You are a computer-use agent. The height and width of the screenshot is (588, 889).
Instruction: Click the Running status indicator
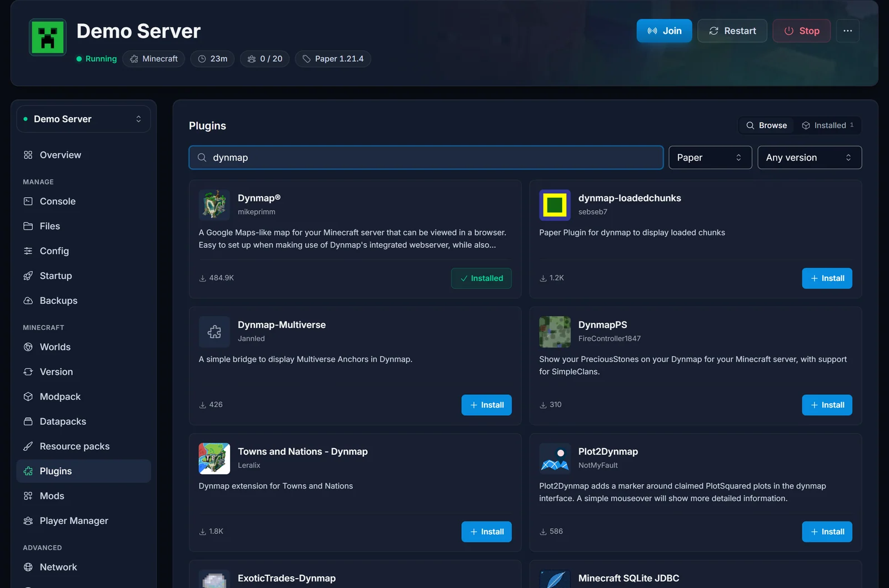coord(97,59)
